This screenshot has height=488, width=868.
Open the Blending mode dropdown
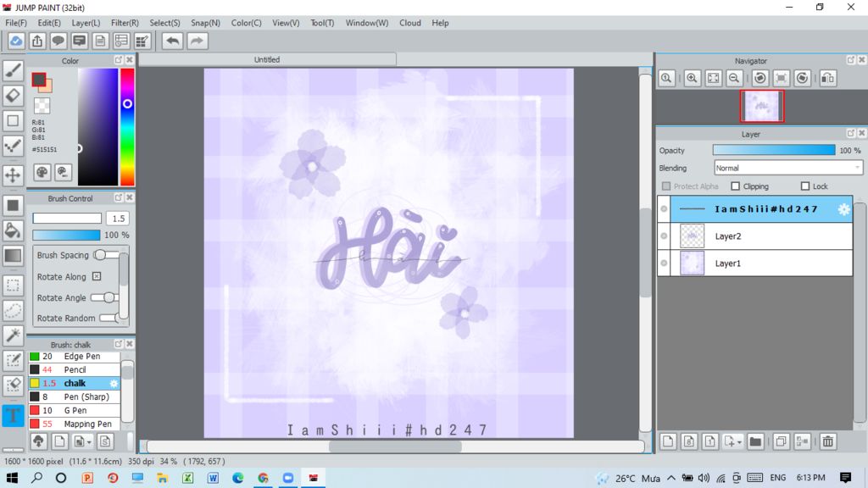[x=788, y=168]
